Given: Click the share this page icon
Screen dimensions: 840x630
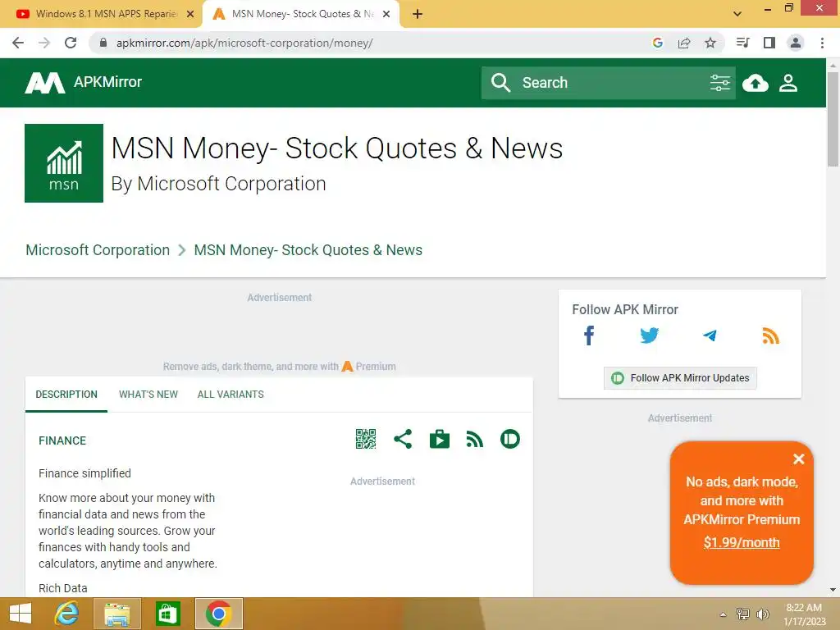Looking at the screenshot, I should pyautogui.click(x=684, y=43).
